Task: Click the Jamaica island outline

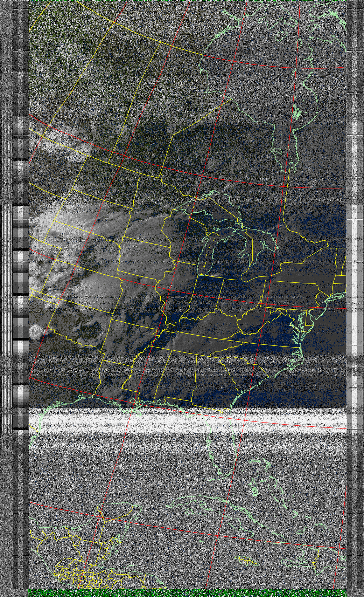Action: tap(247, 561)
